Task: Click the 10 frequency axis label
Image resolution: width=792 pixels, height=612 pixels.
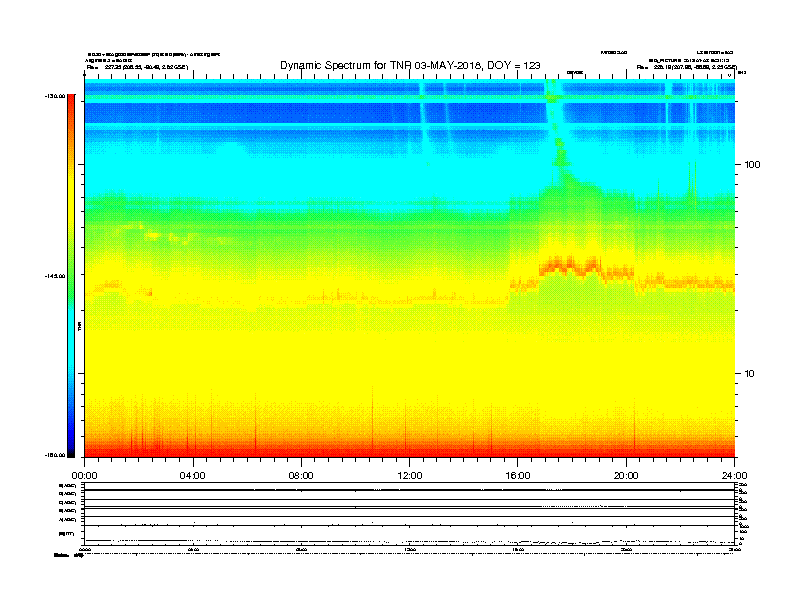Action: click(750, 374)
